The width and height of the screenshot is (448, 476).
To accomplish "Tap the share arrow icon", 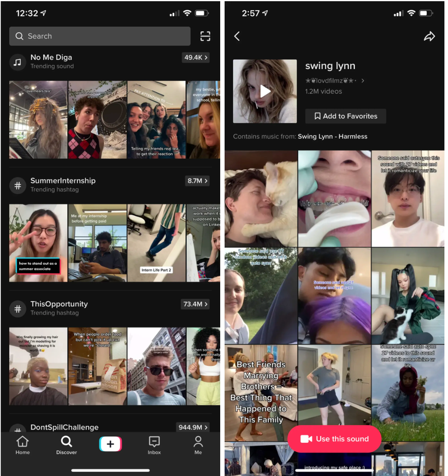I will click(x=429, y=36).
